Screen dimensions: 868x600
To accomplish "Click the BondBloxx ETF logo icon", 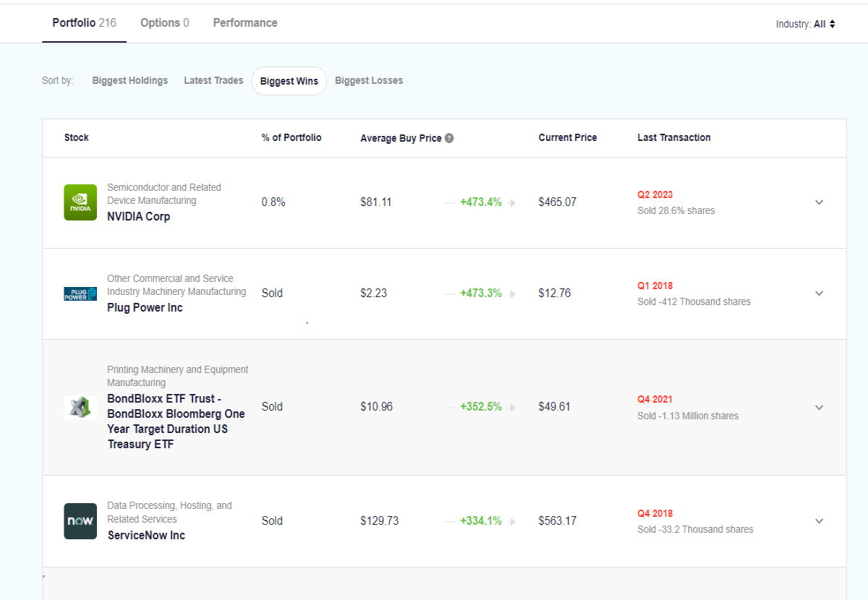I will tap(80, 407).
